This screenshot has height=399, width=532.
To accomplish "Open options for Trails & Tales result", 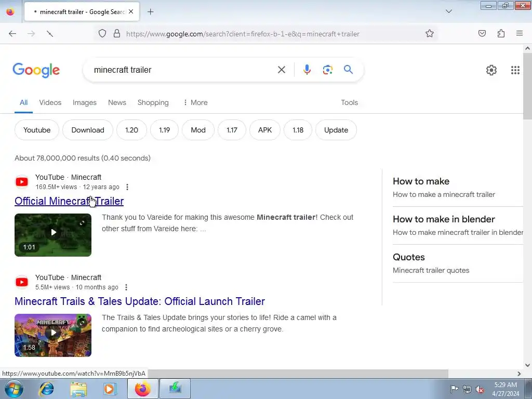I will coord(126,287).
